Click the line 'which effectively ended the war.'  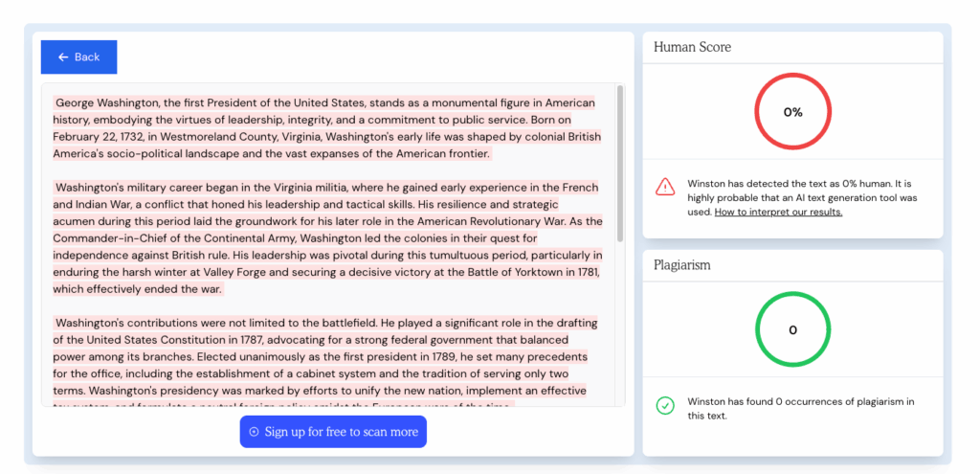point(138,289)
